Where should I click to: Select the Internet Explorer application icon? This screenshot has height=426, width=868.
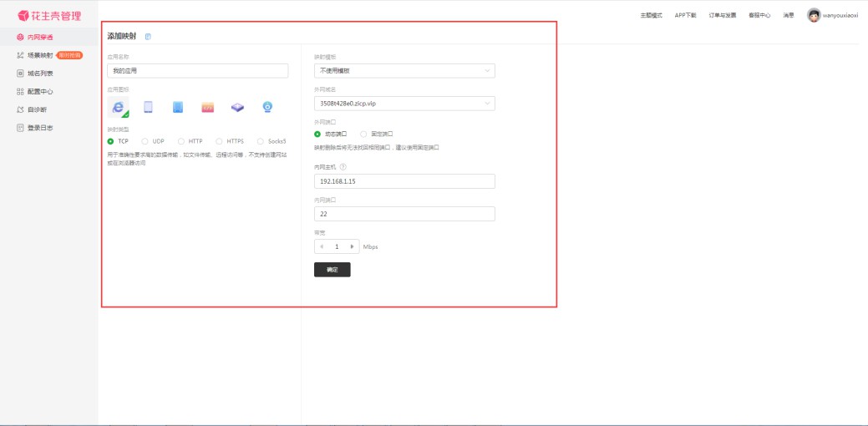[118, 107]
